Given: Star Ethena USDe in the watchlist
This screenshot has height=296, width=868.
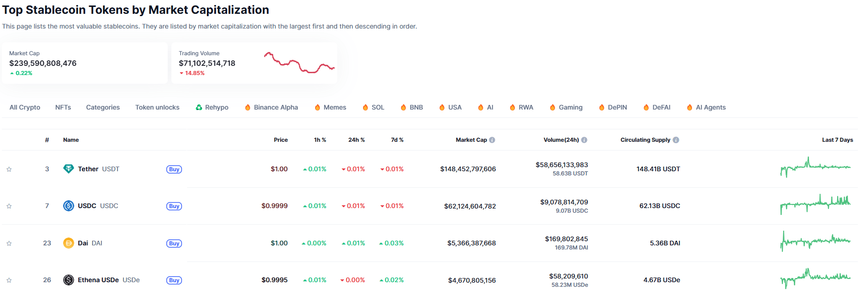Looking at the screenshot, I should (x=9, y=280).
